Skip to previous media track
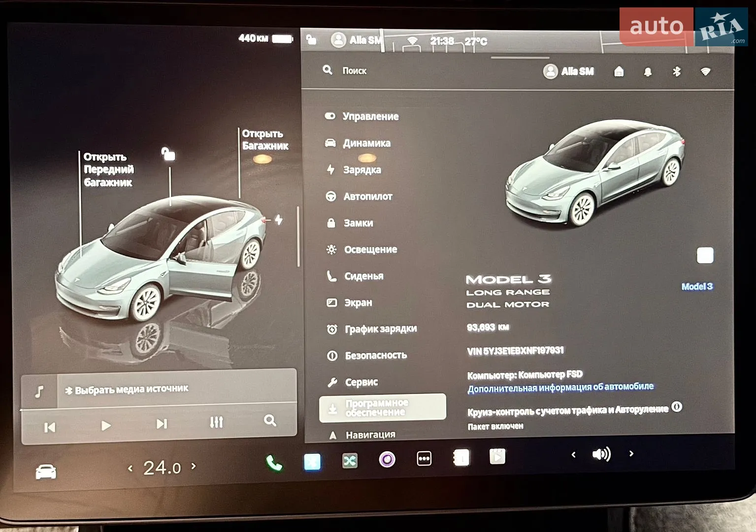The image size is (756, 532). click(50, 428)
